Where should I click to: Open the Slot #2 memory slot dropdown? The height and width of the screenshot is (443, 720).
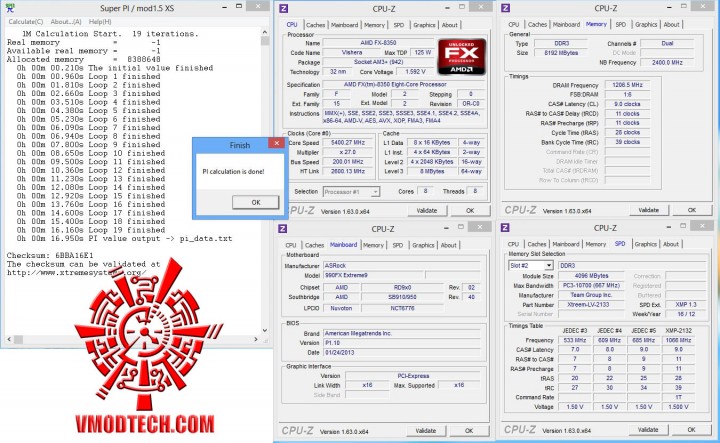530,265
